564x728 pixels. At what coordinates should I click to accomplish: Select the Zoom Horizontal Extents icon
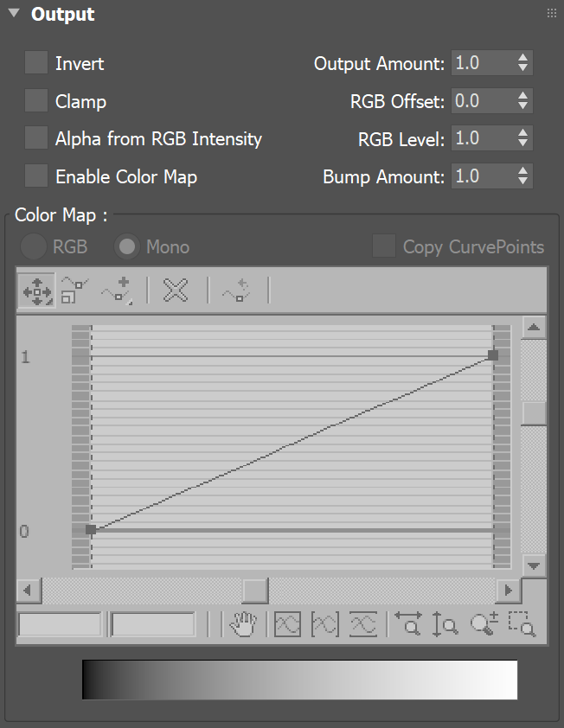point(324,624)
